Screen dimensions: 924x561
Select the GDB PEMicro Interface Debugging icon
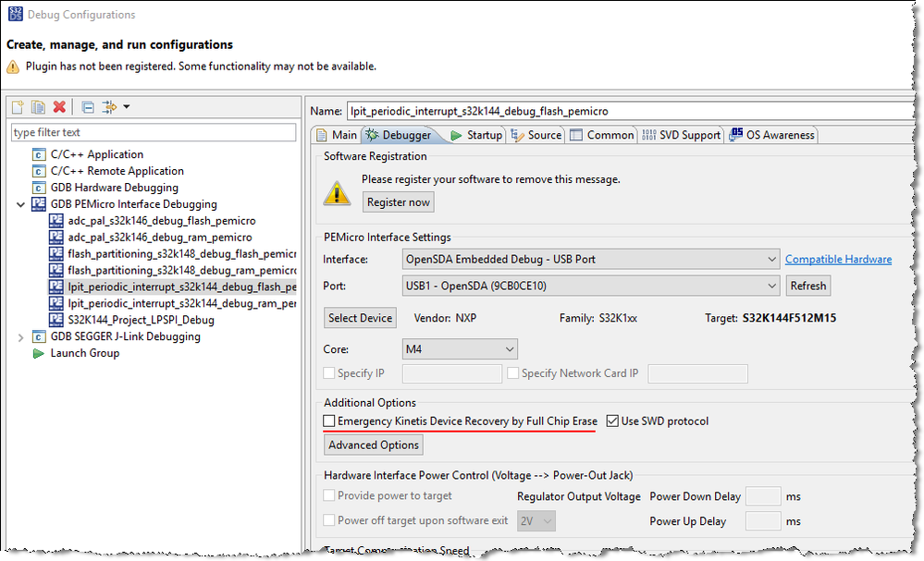click(37, 203)
